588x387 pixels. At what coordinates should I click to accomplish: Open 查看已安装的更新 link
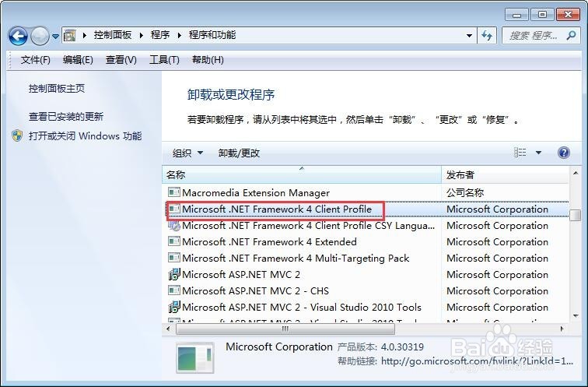pos(66,116)
